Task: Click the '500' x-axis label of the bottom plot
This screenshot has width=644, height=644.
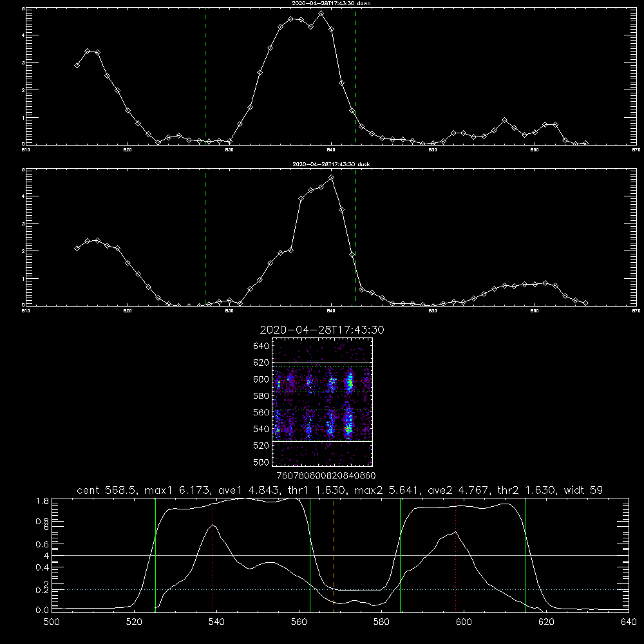Action: tap(52, 622)
